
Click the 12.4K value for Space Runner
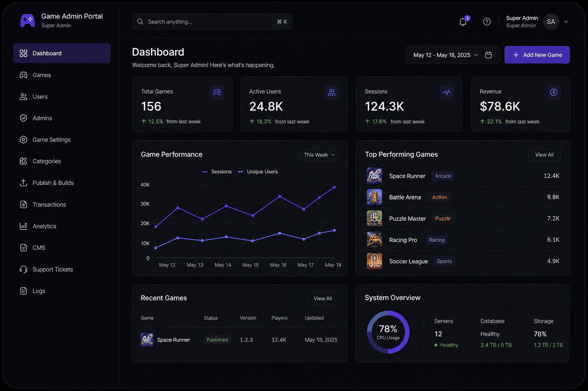coord(551,176)
